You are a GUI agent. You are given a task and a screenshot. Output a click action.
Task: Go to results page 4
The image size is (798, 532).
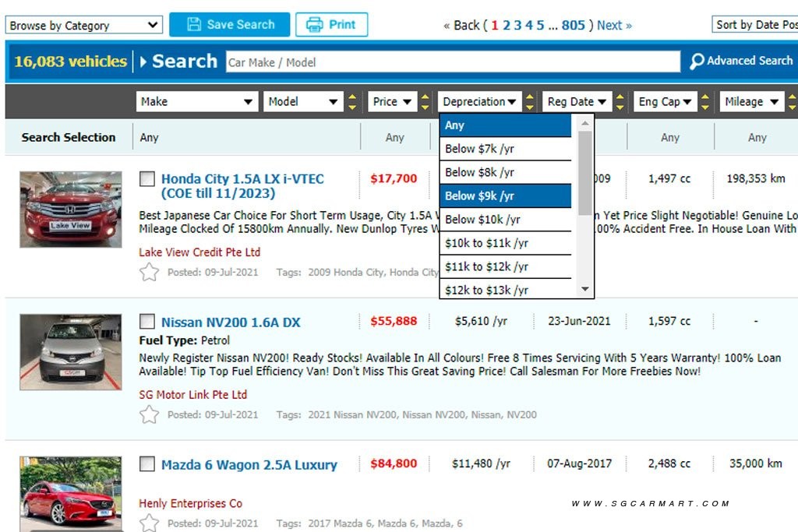point(529,25)
